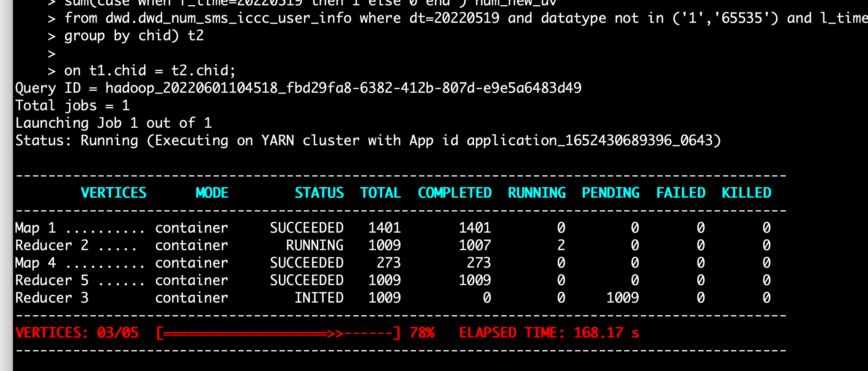This screenshot has width=868, height=371.
Task: Click the dwd.dwd_num_sms_iccc_user_info table name
Action: point(229,18)
